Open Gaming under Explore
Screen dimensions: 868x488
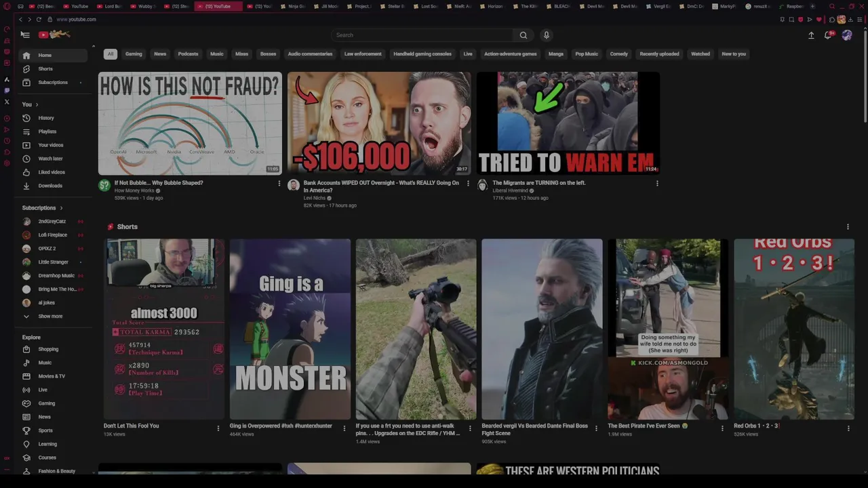pyautogui.click(x=54, y=403)
